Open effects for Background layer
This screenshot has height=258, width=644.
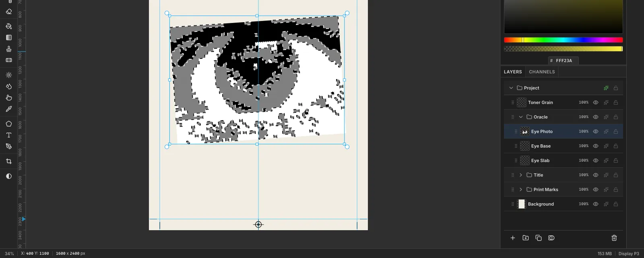pyautogui.click(x=606, y=204)
